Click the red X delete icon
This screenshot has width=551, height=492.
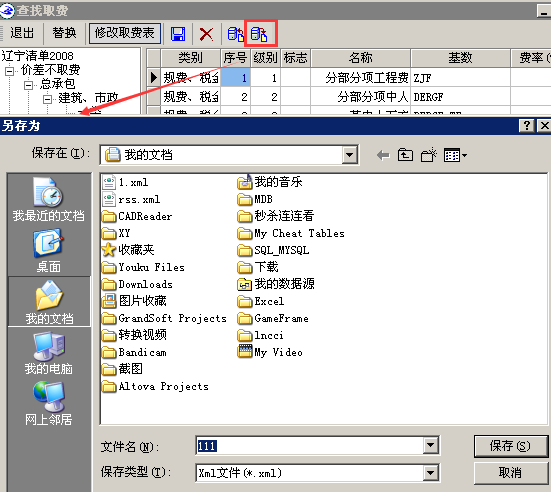pyautogui.click(x=206, y=34)
